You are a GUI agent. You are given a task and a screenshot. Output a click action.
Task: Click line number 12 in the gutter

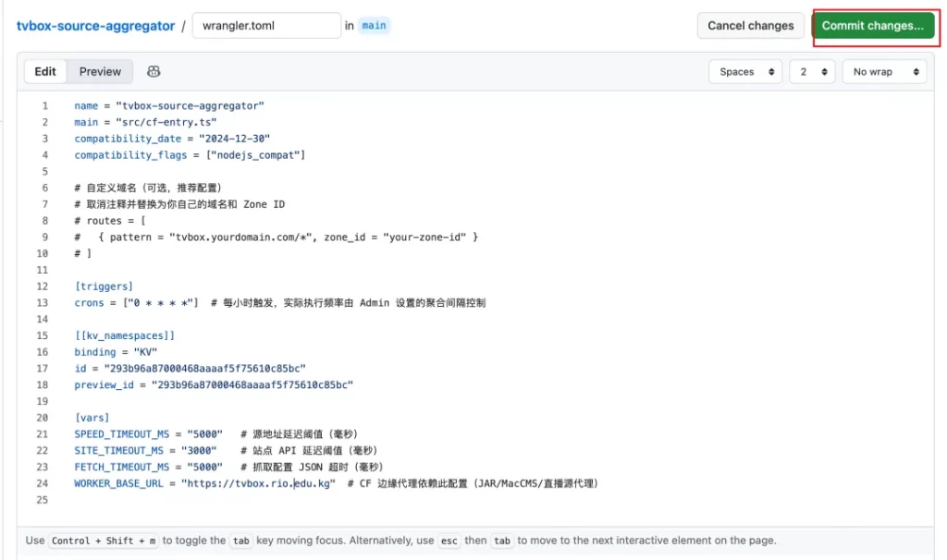pyautogui.click(x=43, y=286)
